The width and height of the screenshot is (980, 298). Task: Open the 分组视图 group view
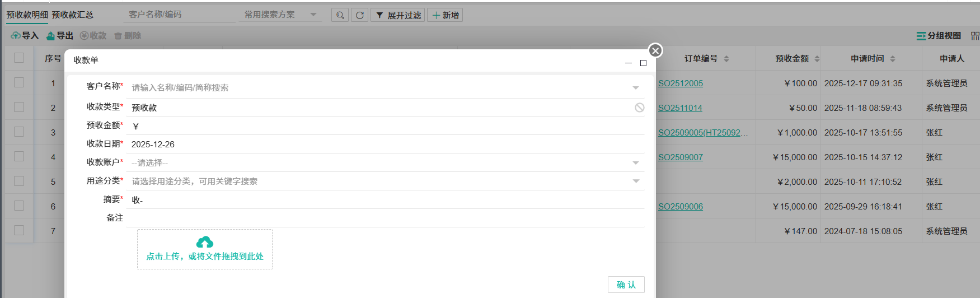point(939,36)
